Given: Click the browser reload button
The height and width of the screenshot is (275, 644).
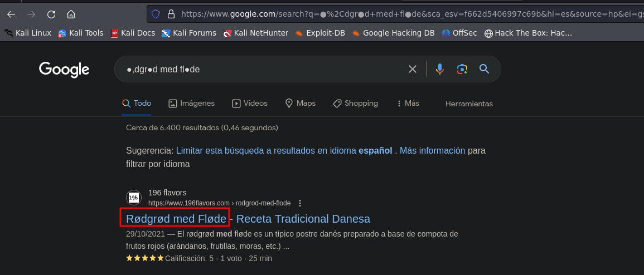Looking at the screenshot, I should (x=51, y=14).
